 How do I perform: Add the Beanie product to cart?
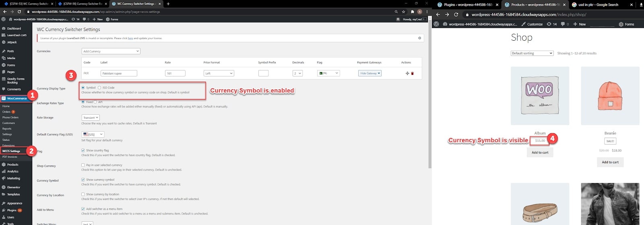coord(610,162)
